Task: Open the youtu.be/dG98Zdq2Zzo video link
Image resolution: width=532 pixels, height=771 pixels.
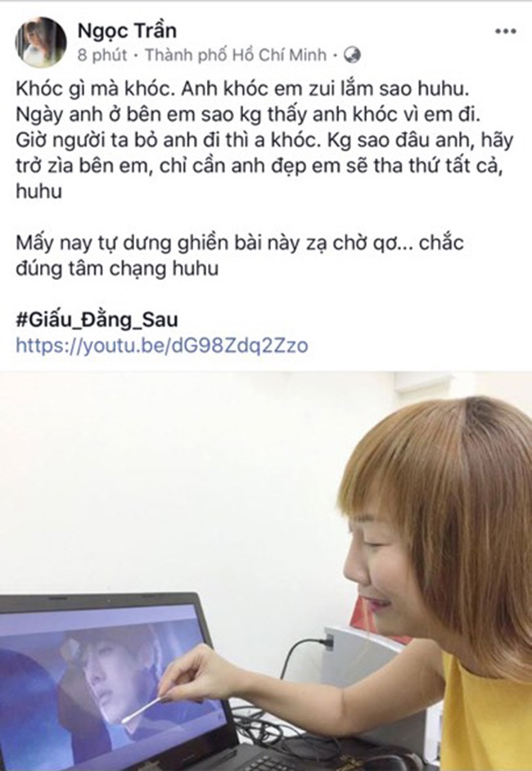Action: [x=162, y=345]
